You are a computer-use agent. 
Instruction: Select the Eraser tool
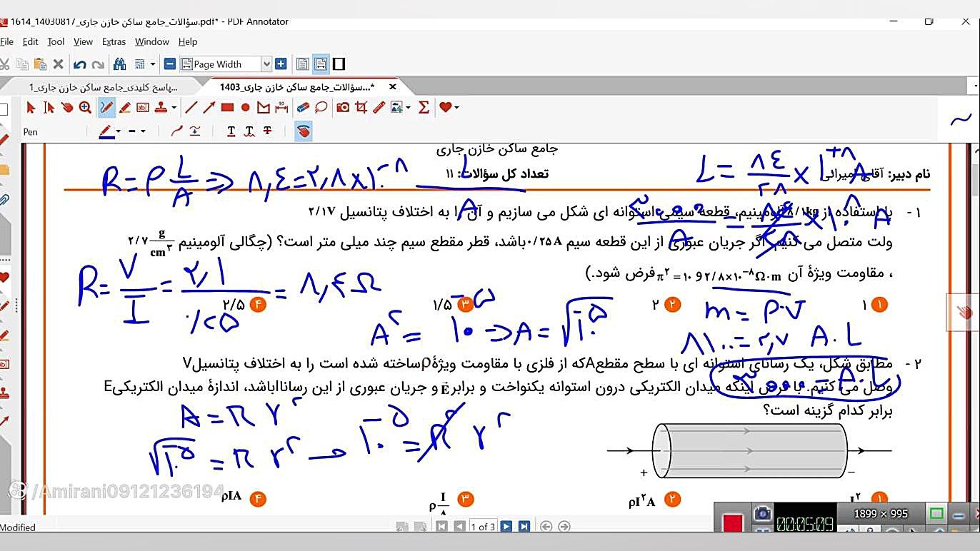303,108
